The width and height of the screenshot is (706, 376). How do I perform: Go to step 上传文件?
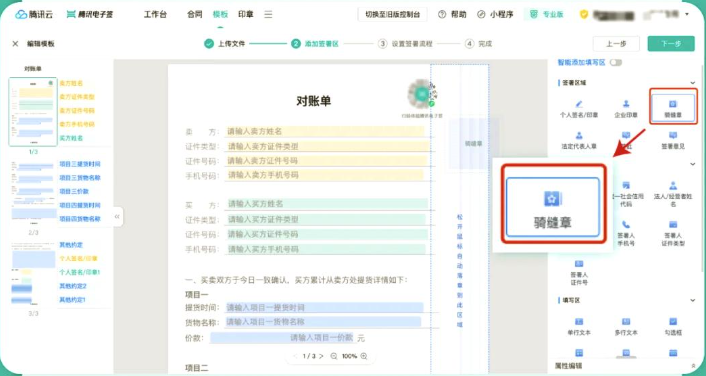224,44
